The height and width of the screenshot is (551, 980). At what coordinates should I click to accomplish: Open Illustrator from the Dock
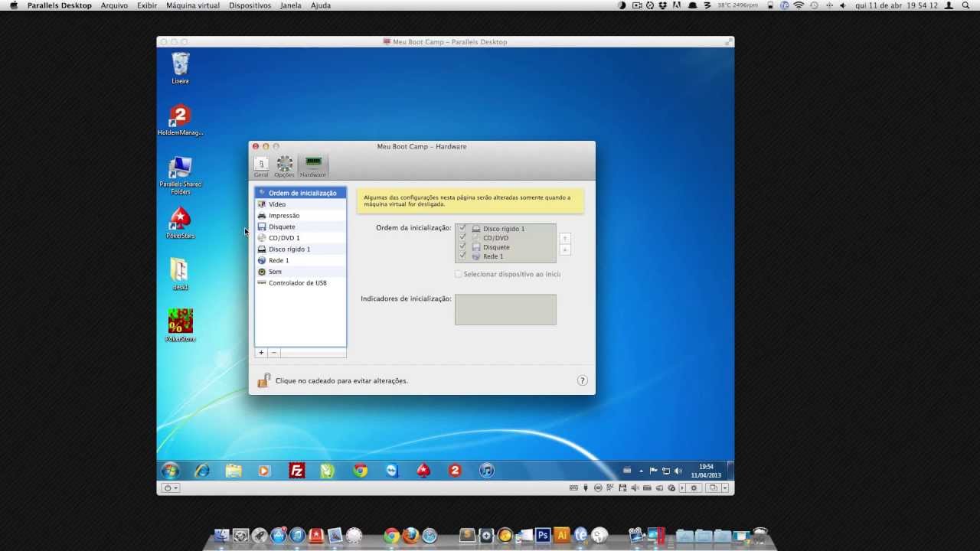[x=562, y=536]
